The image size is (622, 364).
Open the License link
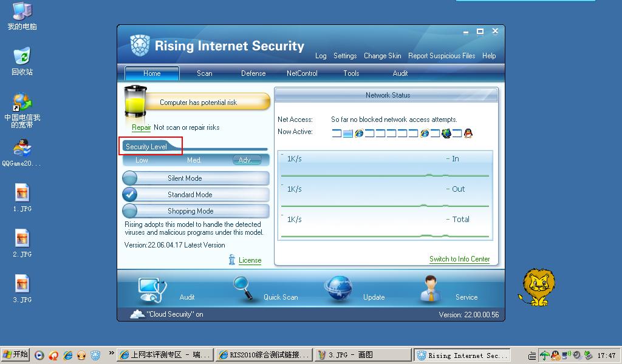tap(250, 260)
